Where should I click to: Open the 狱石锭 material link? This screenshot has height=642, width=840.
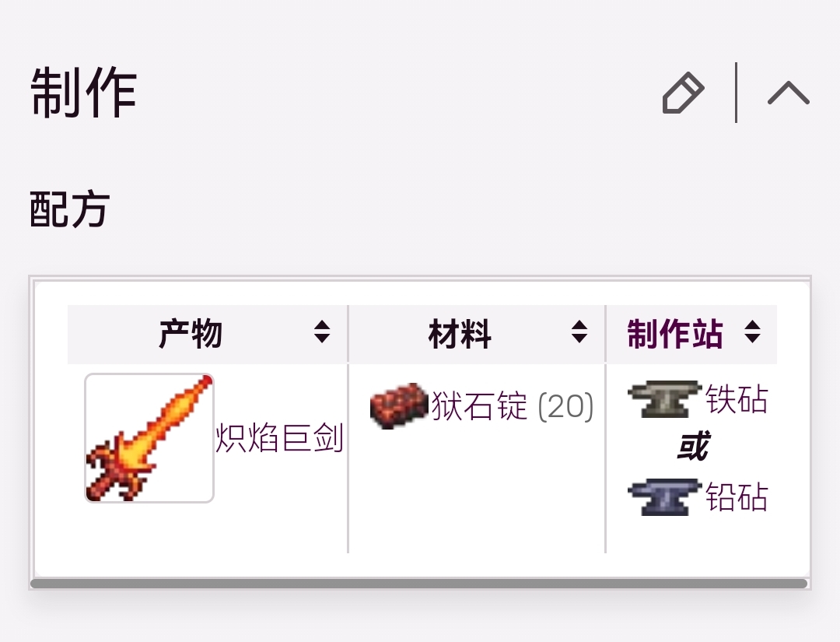(x=479, y=405)
